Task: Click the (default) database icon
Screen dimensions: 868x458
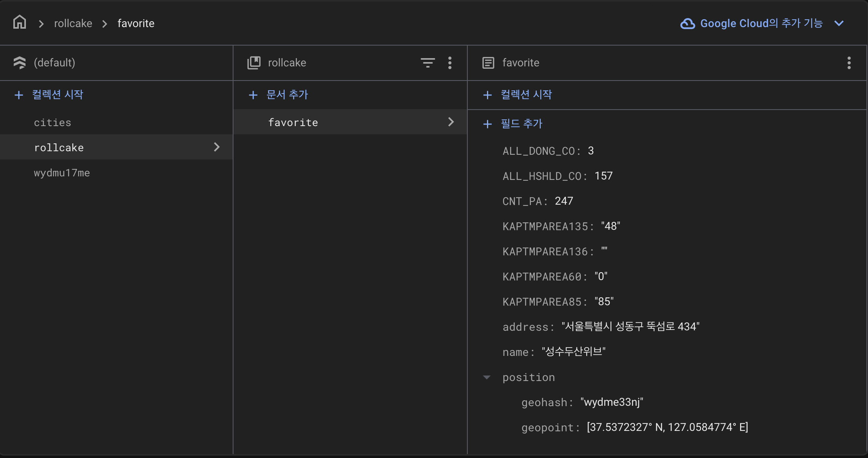Action: [x=20, y=63]
